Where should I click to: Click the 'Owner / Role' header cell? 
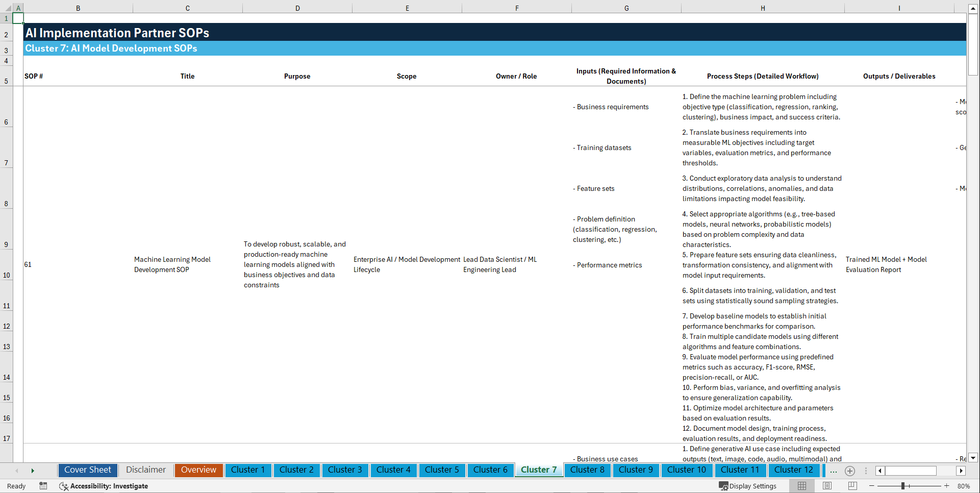516,76
